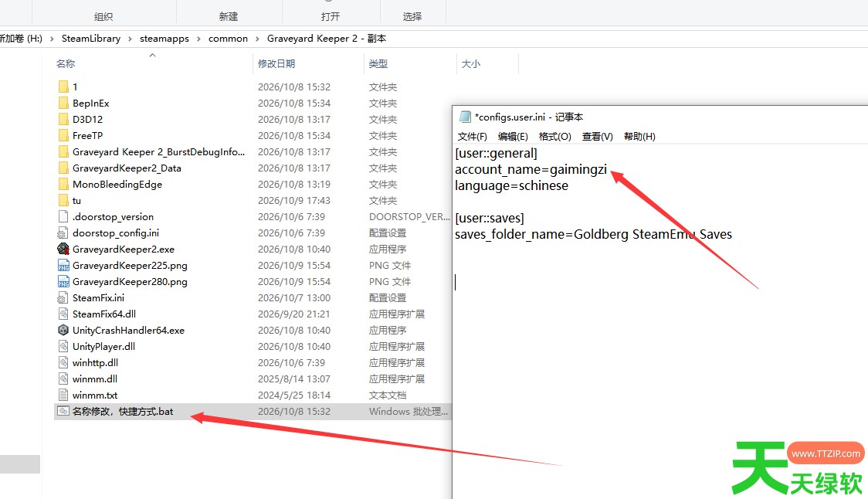Sort files by the 类型 column header
The height and width of the screenshot is (499, 868).
point(378,63)
